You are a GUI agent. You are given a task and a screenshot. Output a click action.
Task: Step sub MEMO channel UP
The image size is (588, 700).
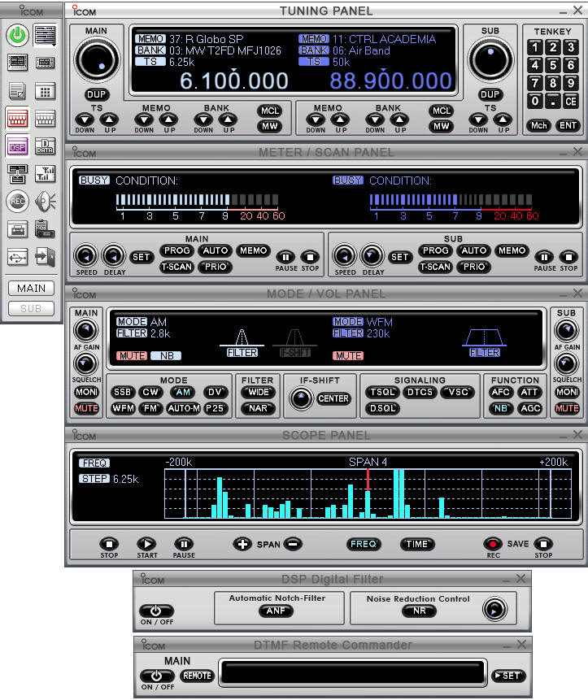(x=340, y=120)
